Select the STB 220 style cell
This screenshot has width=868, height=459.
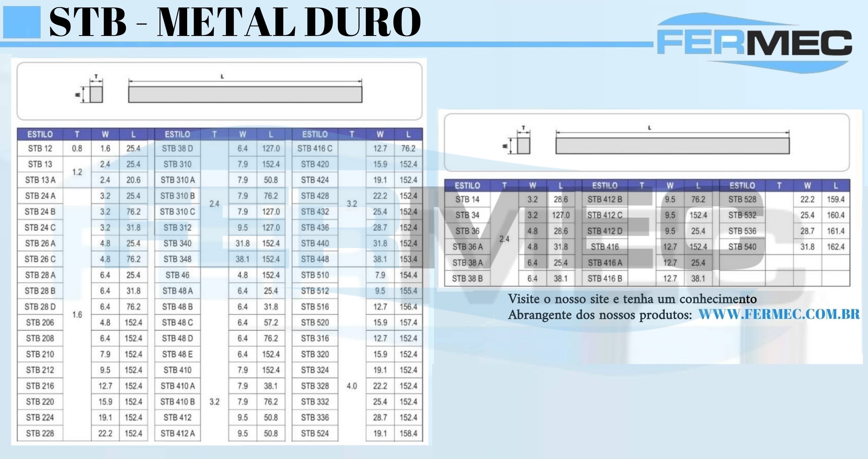(40, 402)
